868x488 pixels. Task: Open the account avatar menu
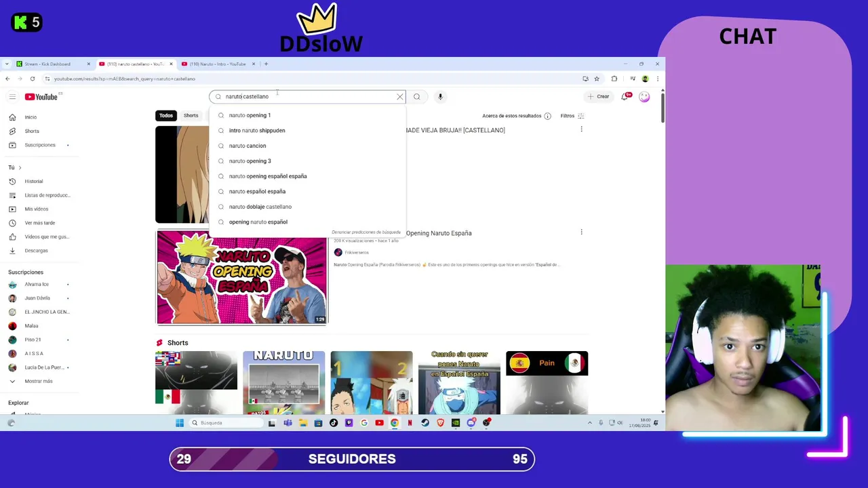(x=644, y=97)
